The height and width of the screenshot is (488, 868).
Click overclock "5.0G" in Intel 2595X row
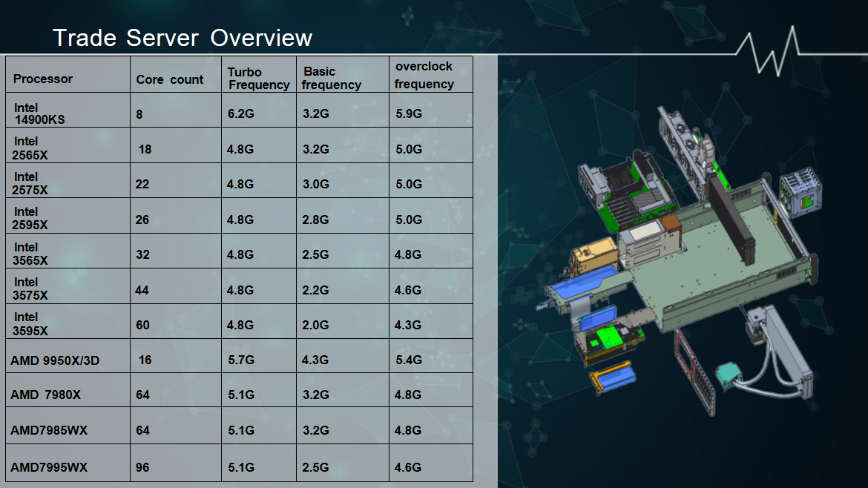[409, 219]
